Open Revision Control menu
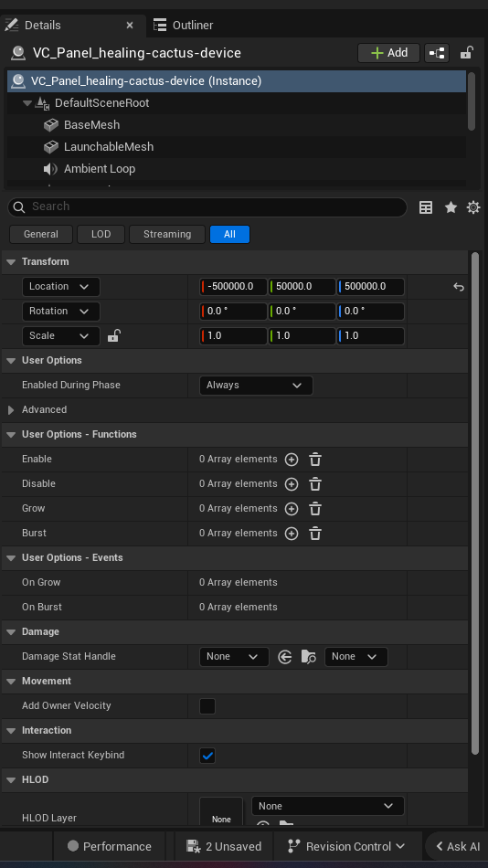Viewport: 488px width, 868px height. [347, 846]
